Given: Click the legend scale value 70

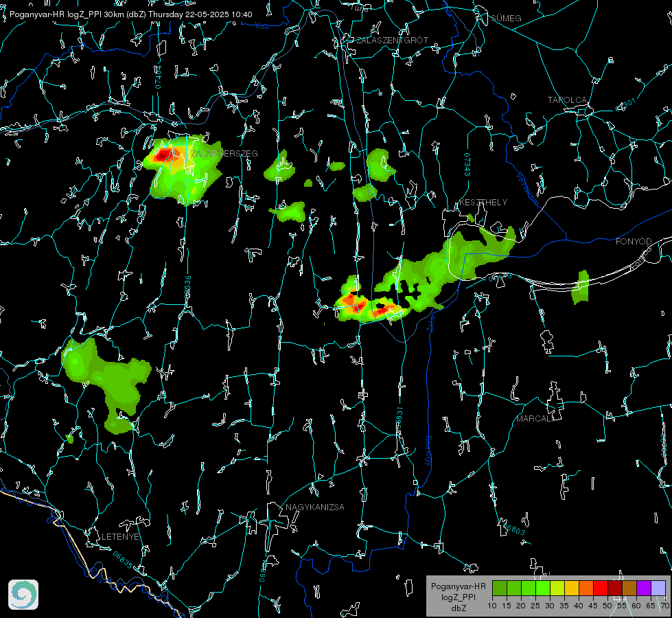Looking at the screenshot, I should pyautogui.click(x=664, y=606).
